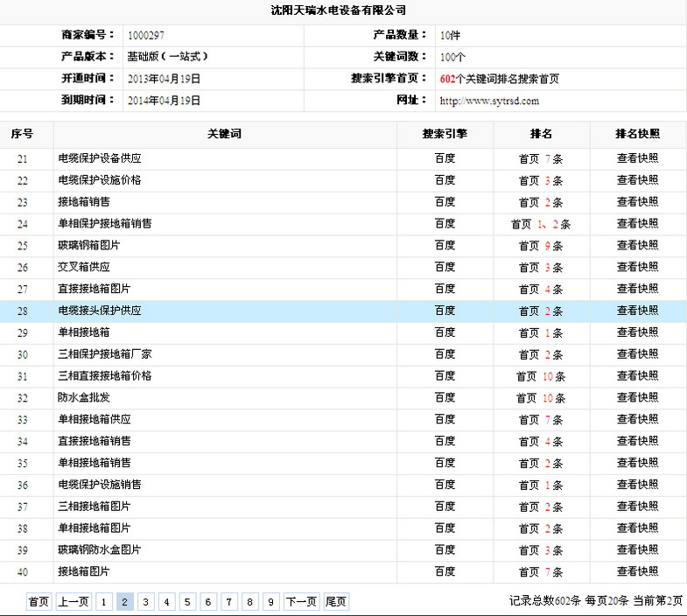The height and width of the screenshot is (616, 687).
Task: Jump to page 1 in pagination
Action: coord(104,601)
